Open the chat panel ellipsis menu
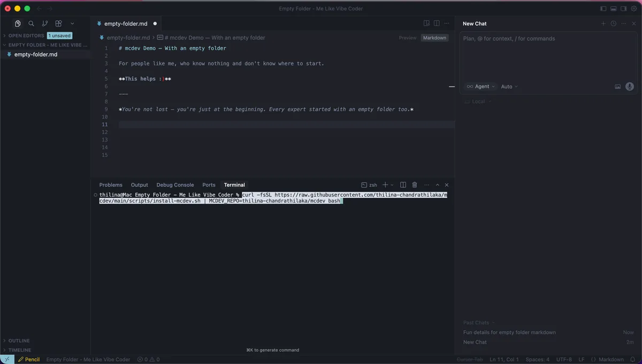 (x=624, y=24)
